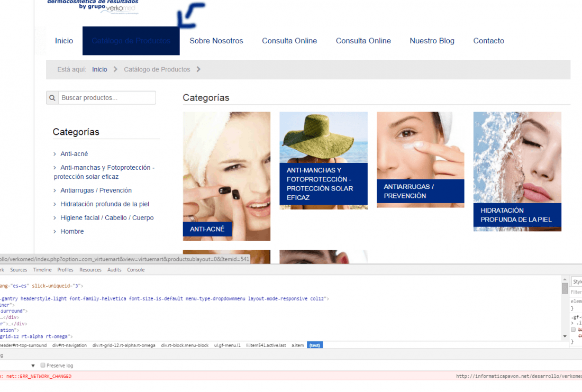
Task: Select div.rt-block.menu-block devtools breadcrumb
Action: (x=185, y=345)
